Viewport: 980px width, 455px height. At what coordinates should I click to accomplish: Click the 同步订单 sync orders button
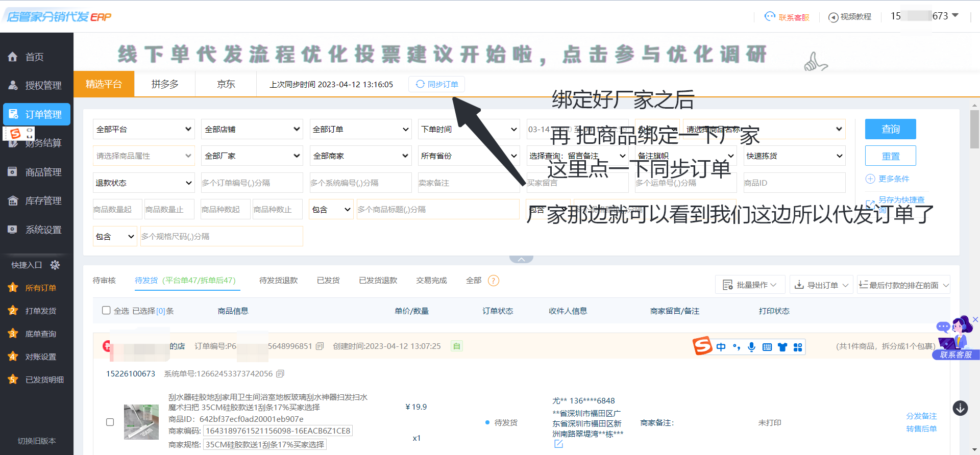436,84
